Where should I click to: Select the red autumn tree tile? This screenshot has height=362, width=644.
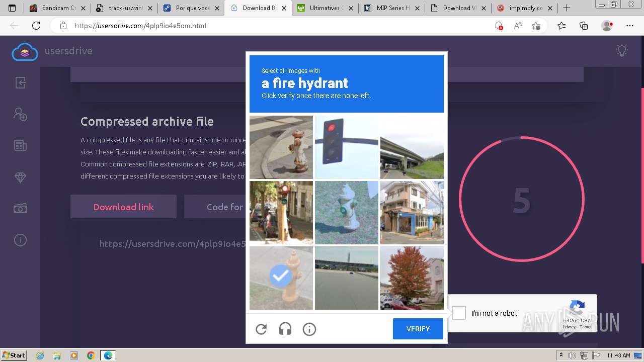(x=412, y=278)
